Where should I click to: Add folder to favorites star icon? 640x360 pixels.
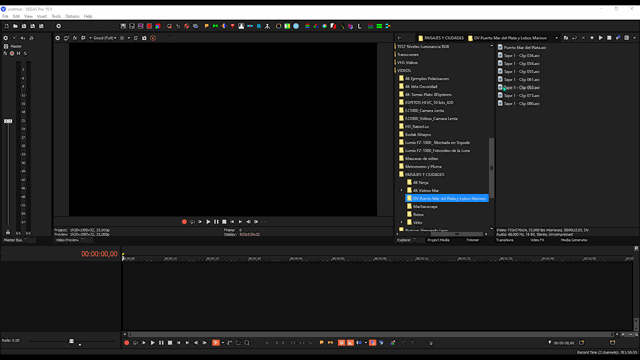592,38
